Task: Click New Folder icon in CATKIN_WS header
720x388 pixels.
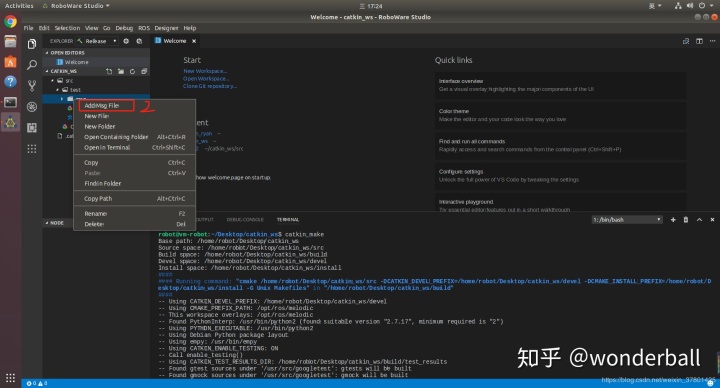Action: tap(121, 71)
